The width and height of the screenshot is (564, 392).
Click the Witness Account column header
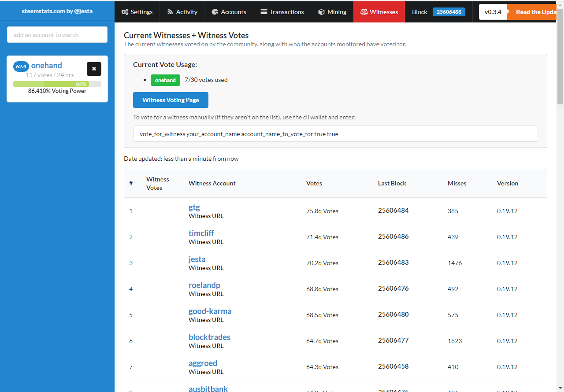pos(212,183)
